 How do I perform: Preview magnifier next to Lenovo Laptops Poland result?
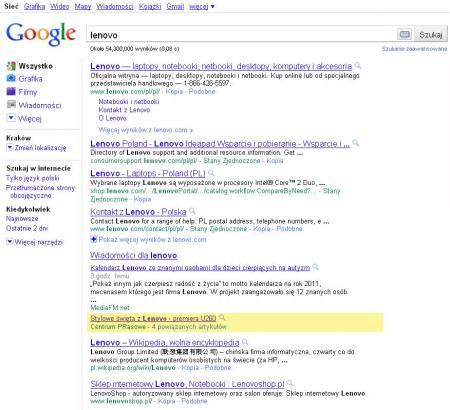point(211,173)
